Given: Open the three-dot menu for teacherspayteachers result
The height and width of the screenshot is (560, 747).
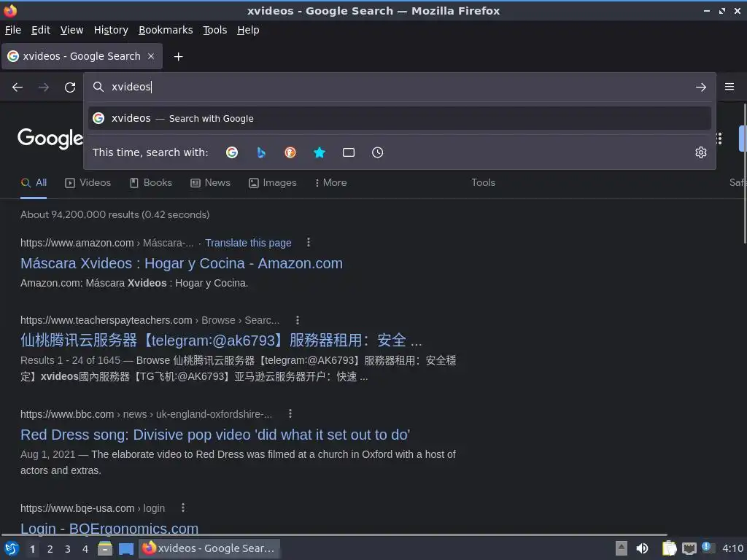Looking at the screenshot, I should click(x=298, y=320).
